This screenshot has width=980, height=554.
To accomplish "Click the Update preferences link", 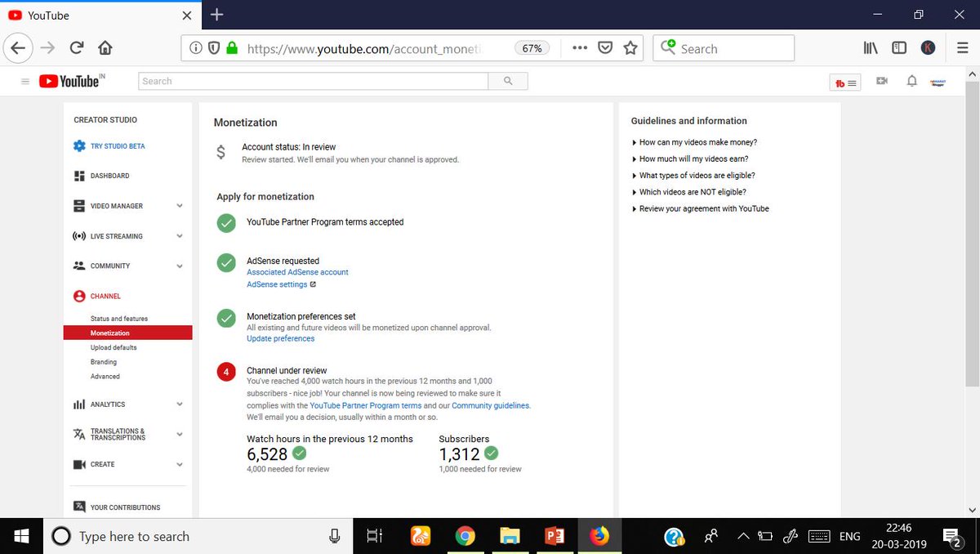I will click(280, 338).
